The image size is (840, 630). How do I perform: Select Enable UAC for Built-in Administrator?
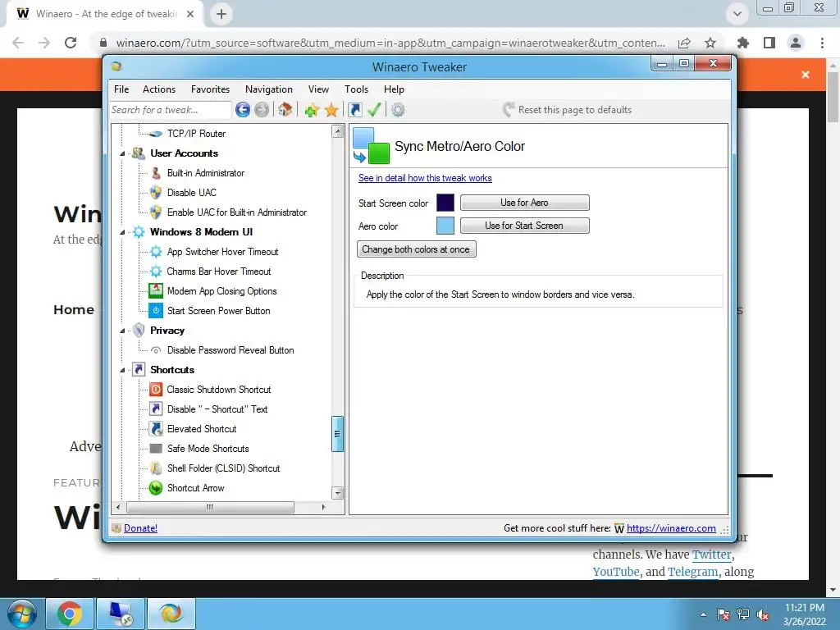pos(237,212)
